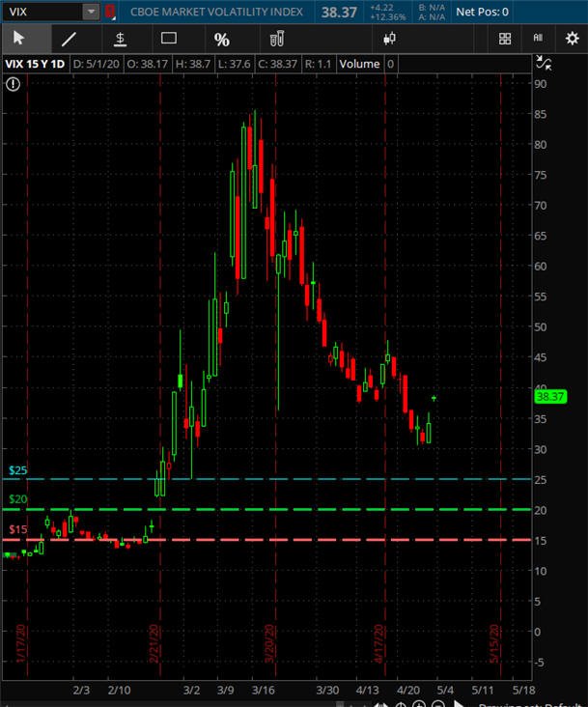The image size is (588, 707).
Task: Click the O: 38.17 open value
Action: [x=148, y=64]
